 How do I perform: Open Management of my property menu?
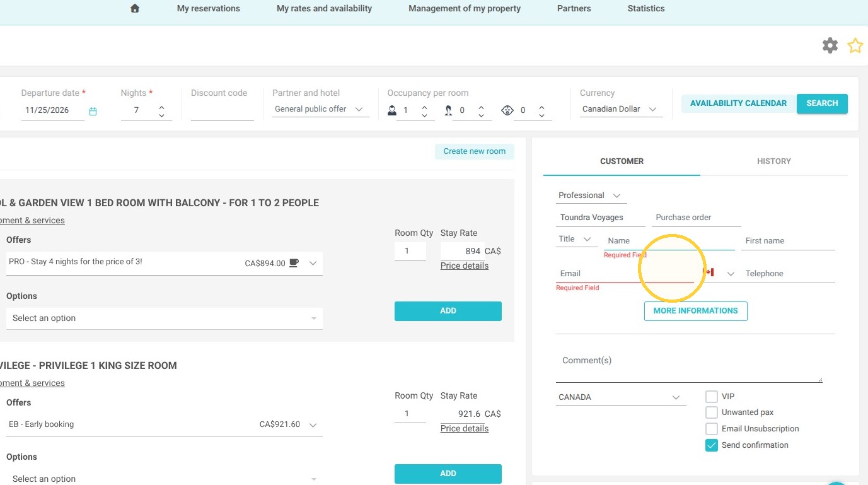465,9
